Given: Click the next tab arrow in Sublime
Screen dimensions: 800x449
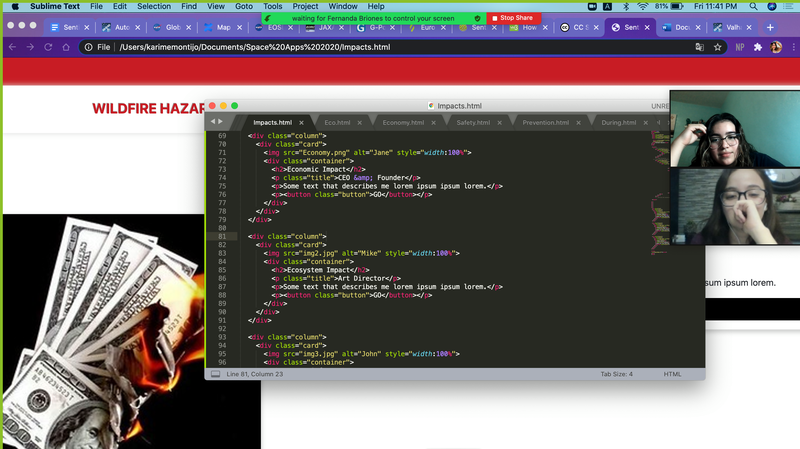Looking at the screenshot, I should 221,122.
